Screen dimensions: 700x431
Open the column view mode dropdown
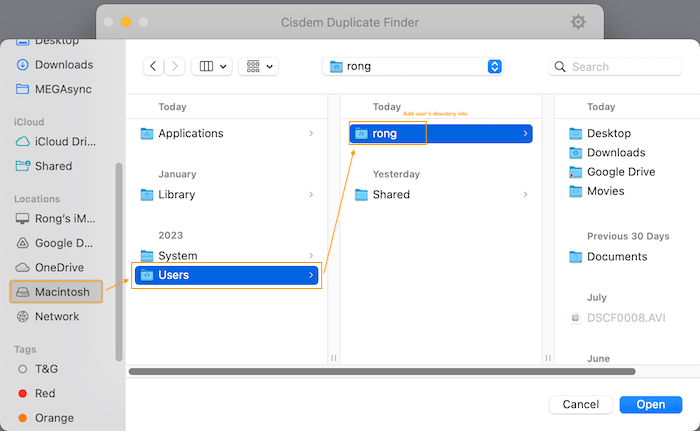pyautogui.click(x=211, y=66)
